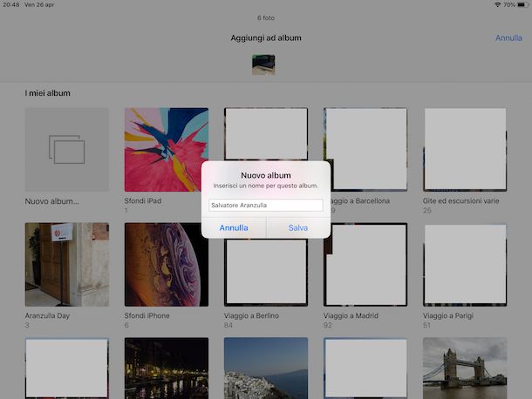Tap the 'Aranzulla Day' album label
This screenshot has width=532, height=399.
click(x=47, y=315)
